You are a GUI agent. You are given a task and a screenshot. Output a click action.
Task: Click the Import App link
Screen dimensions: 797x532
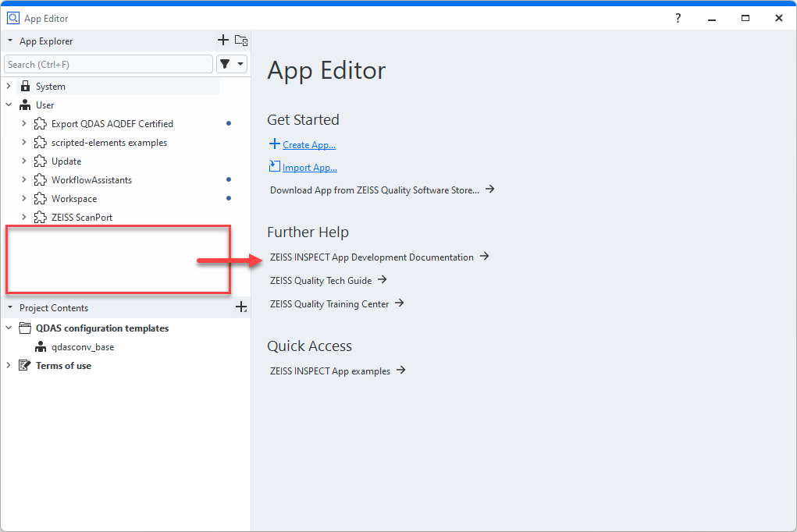point(309,168)
